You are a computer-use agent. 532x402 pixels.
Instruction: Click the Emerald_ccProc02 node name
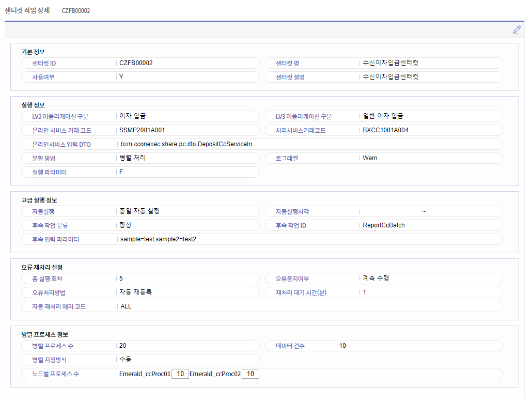(x=215, y=374)
